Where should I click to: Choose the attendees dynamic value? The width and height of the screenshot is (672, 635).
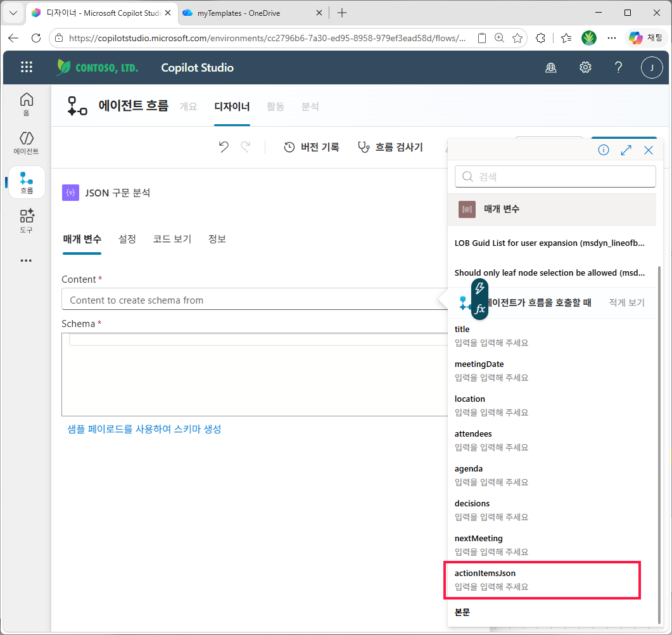click(x=552, y=440)
